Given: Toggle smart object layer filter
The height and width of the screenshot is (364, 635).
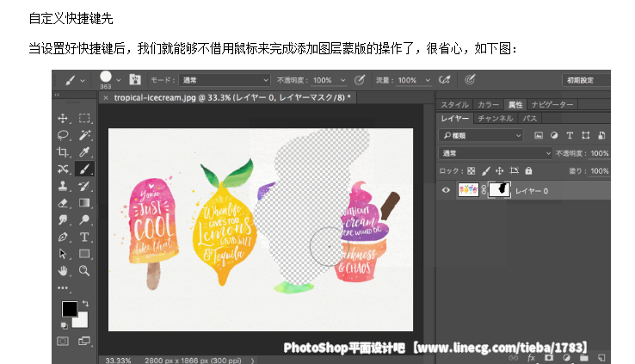Looking at the screenshot, I should [x=601, y=136].
